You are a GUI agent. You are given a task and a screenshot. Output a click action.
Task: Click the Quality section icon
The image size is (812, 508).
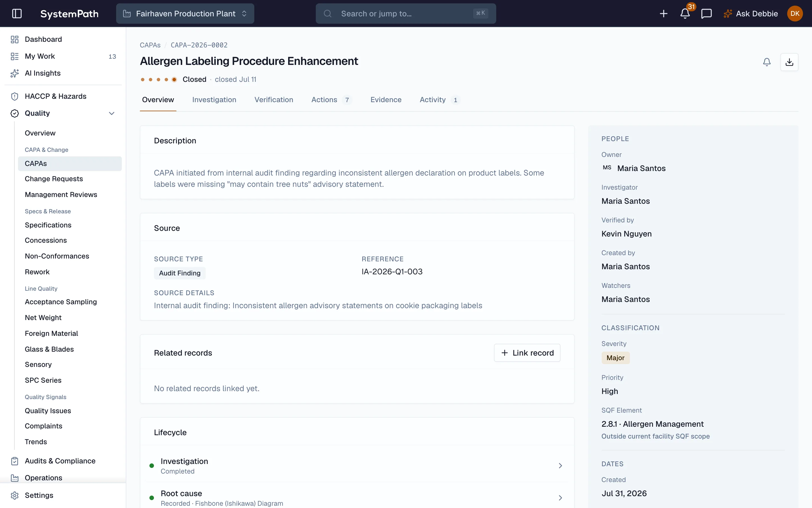click(x=14, y=113)
